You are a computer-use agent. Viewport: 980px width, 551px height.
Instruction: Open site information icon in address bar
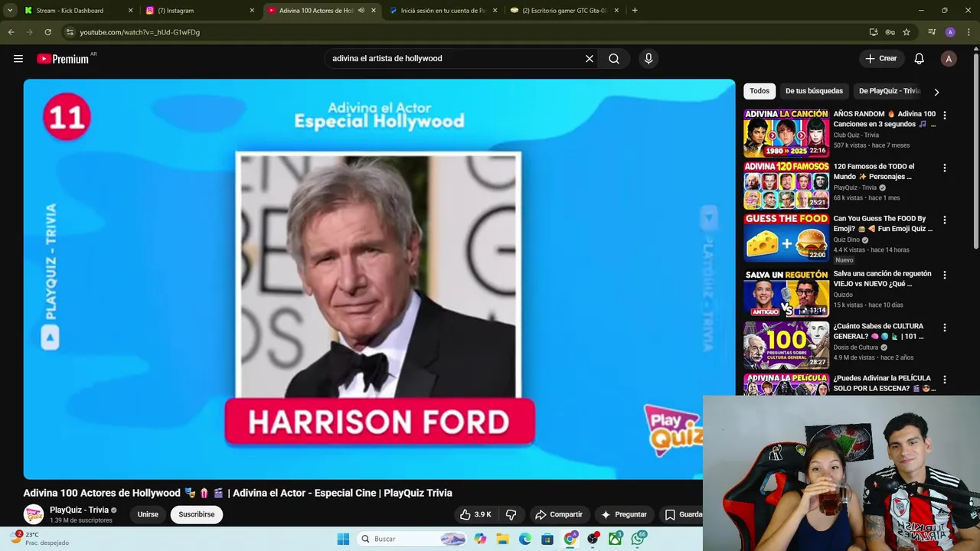tap(70, 32)
